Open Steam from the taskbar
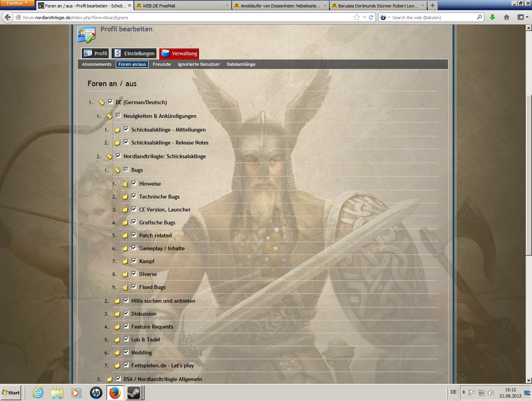Image resolution: width=532 pixels, height=401 pixels. click(134, 393)
